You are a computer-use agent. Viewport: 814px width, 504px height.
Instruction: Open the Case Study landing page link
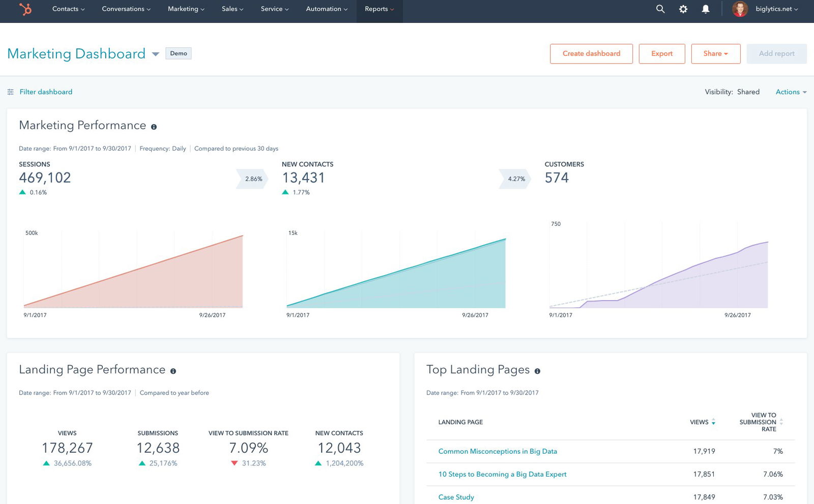[456, 497]
